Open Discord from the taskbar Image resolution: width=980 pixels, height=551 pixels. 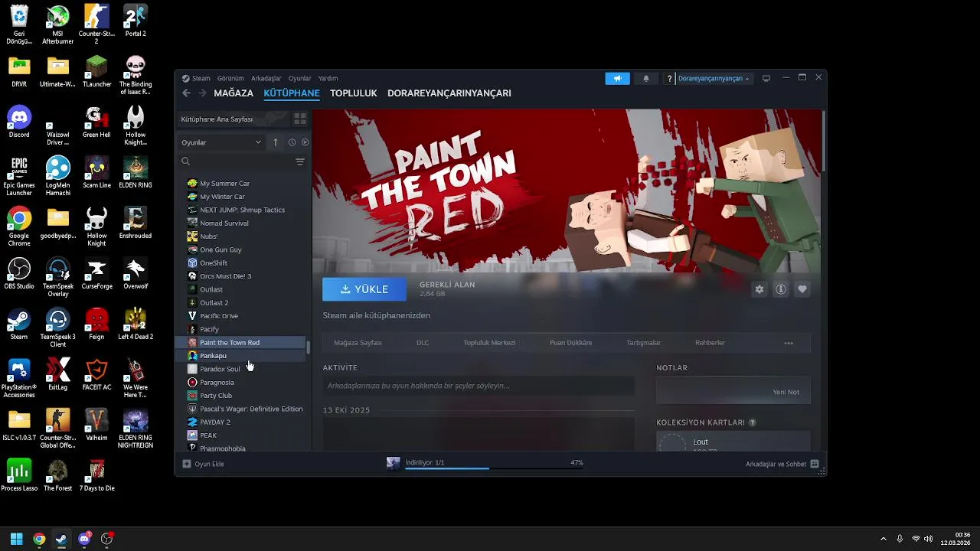point(84,539)
